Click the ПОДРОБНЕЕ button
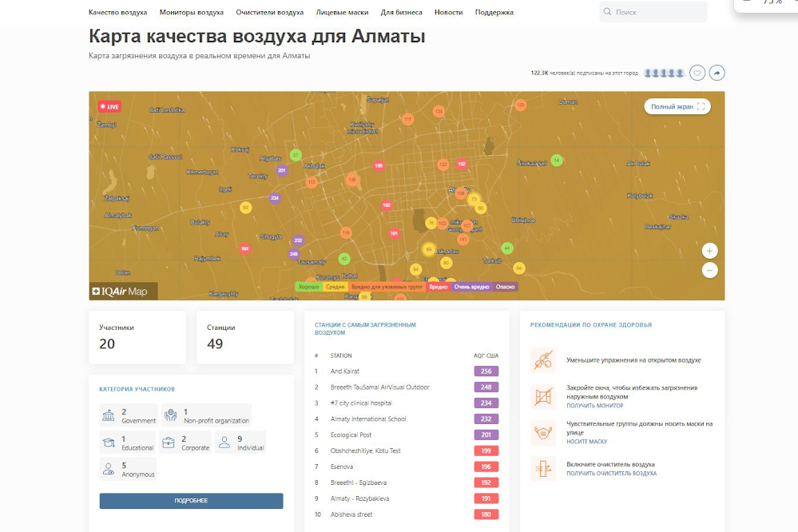 coord(191,501)
